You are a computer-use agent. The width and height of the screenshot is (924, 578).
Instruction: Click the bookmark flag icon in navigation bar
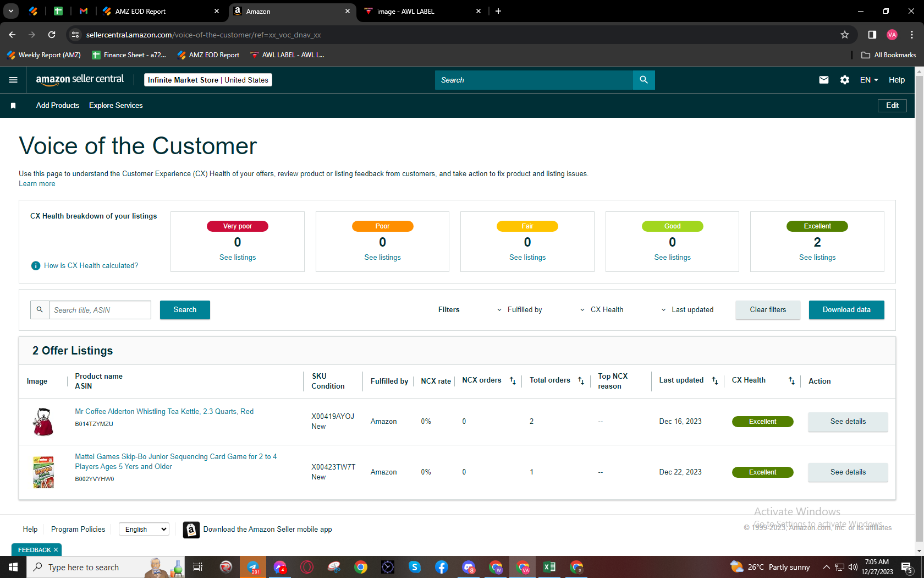coord(13,106)
